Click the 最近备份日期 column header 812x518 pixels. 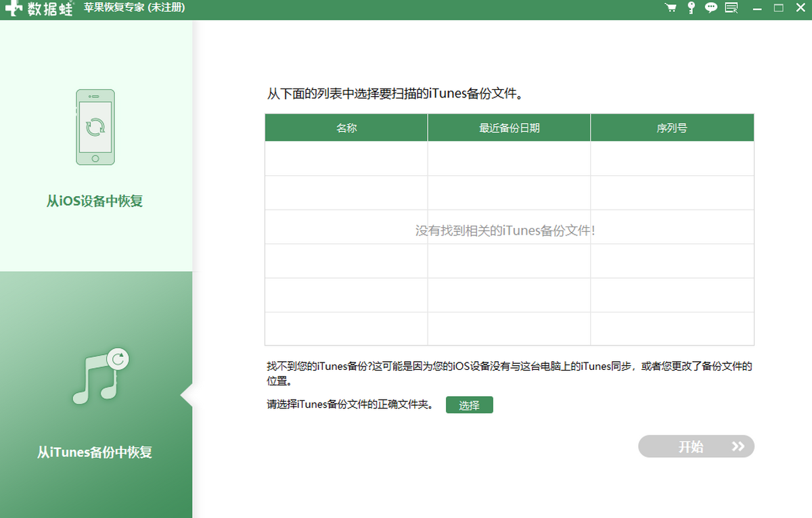509,128
